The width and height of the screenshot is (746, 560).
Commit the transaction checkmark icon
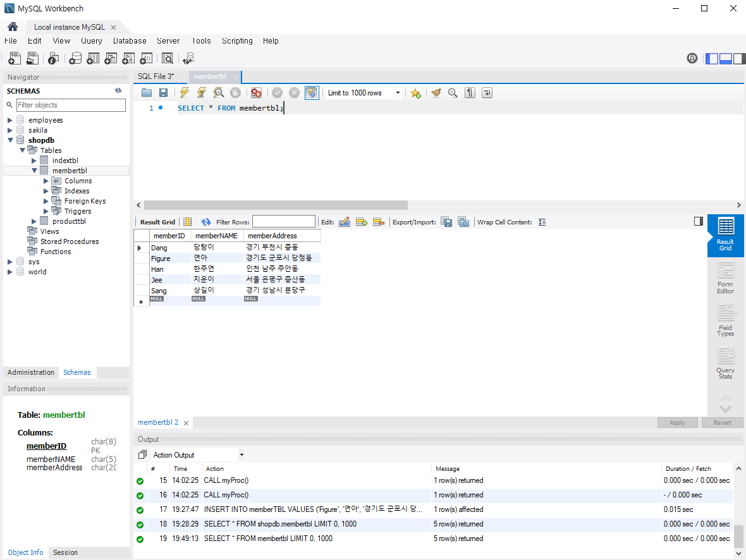click(278, 93)
